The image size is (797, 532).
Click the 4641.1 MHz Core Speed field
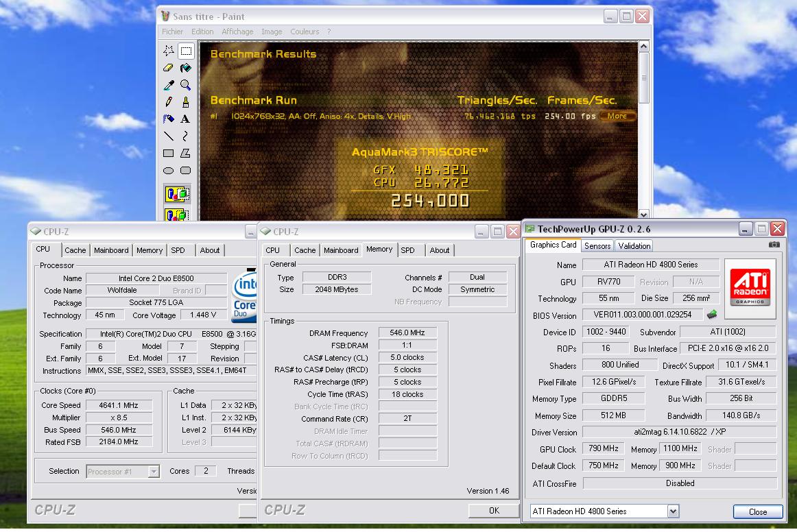point(119,405)
